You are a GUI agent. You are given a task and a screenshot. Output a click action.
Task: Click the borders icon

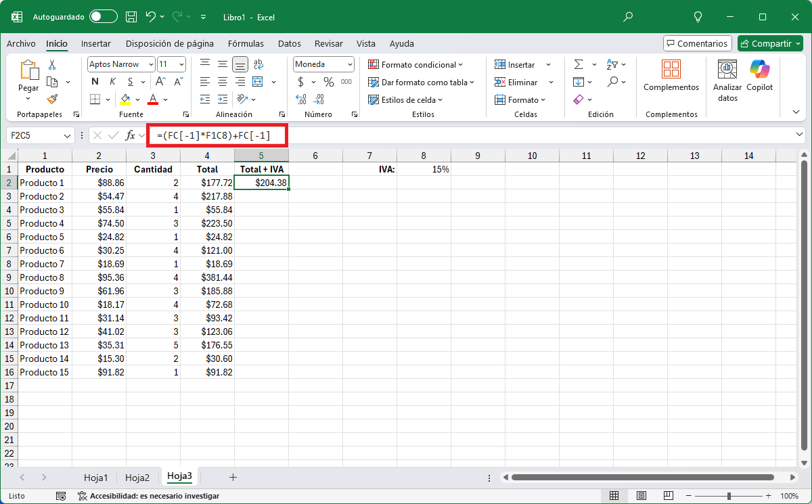pos(95,99)
